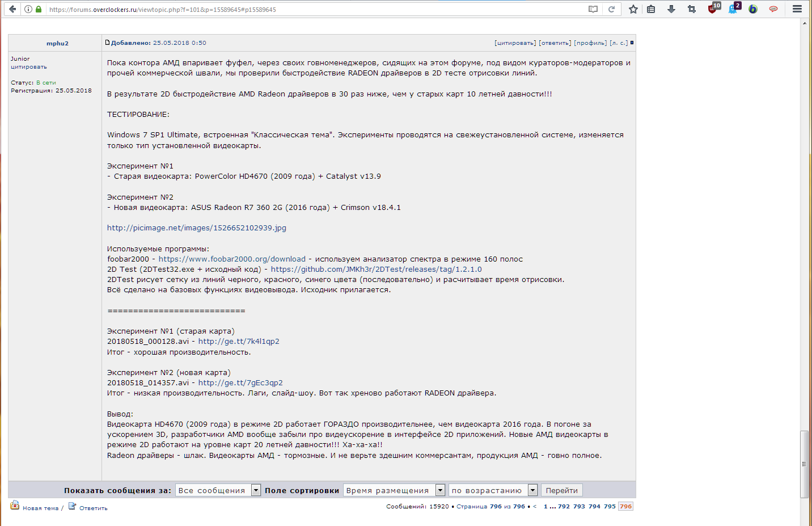Viewport: 812px width, 526px height.
Task: Open the Все сообщения dropdown
Action: pyautogui.click(x=218, y=490)
